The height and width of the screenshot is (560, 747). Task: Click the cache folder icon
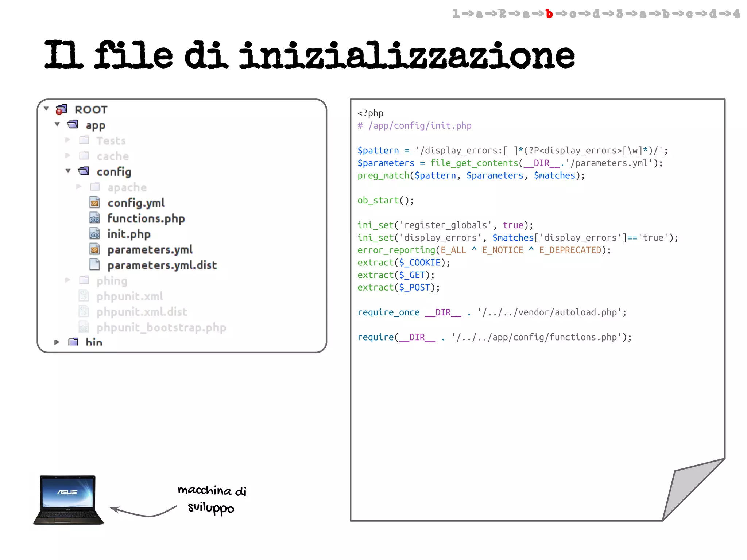pos(84,156)
